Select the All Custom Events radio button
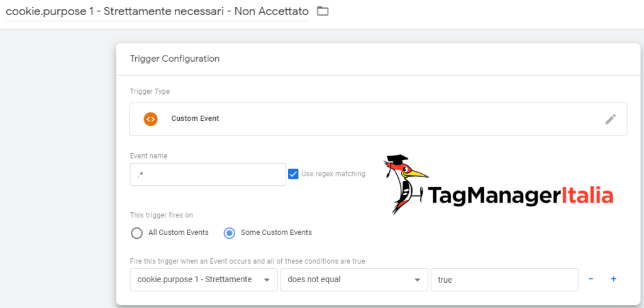Image resolution: width=644 pixels, height=308 pixels. tap(136, 233)
